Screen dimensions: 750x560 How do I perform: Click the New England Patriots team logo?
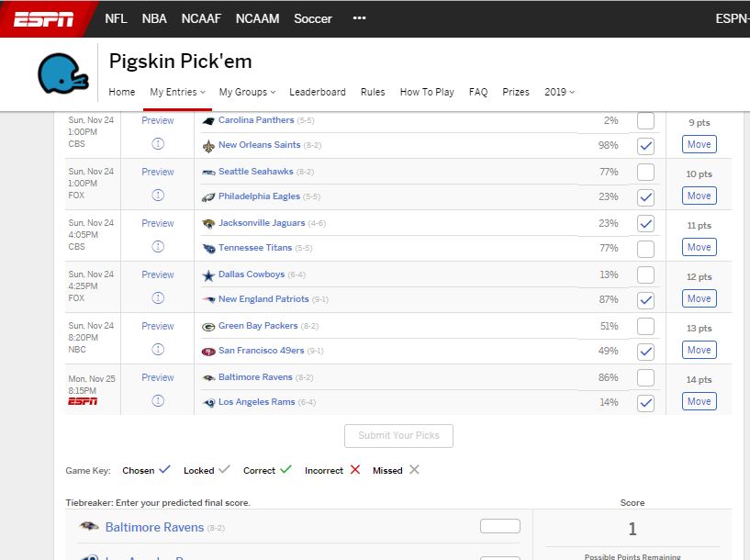click(x=208, y=300)
